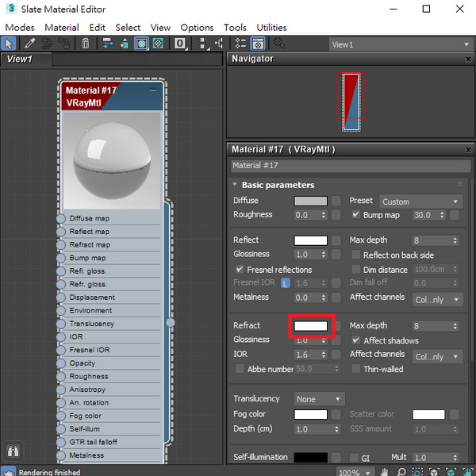
Task: Click Pan to Selected cyan hand
Action: pos(468,472)
